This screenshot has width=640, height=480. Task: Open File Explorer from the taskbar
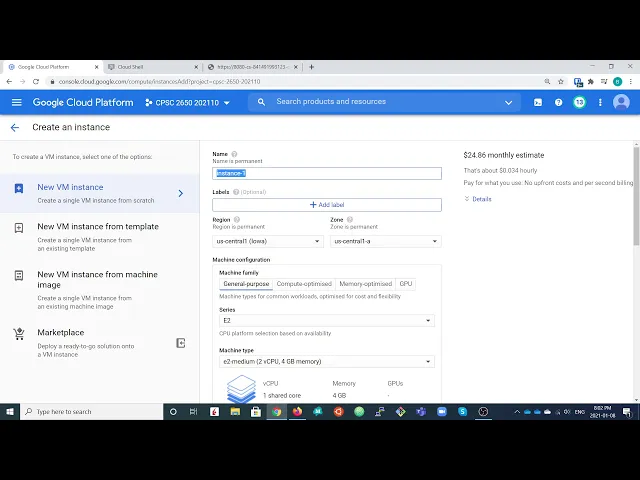pyautogui.click(x=235, y=411)
